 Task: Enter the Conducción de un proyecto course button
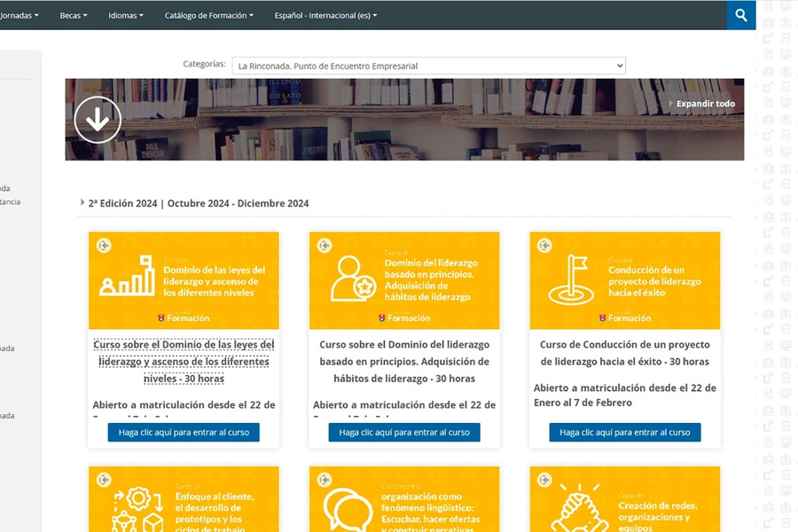pos(625,432)
